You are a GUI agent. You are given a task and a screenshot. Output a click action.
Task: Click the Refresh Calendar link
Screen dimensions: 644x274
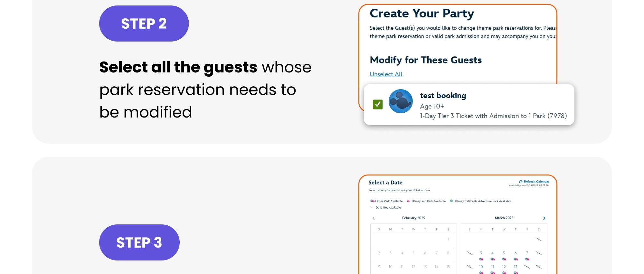click(536, 181)
